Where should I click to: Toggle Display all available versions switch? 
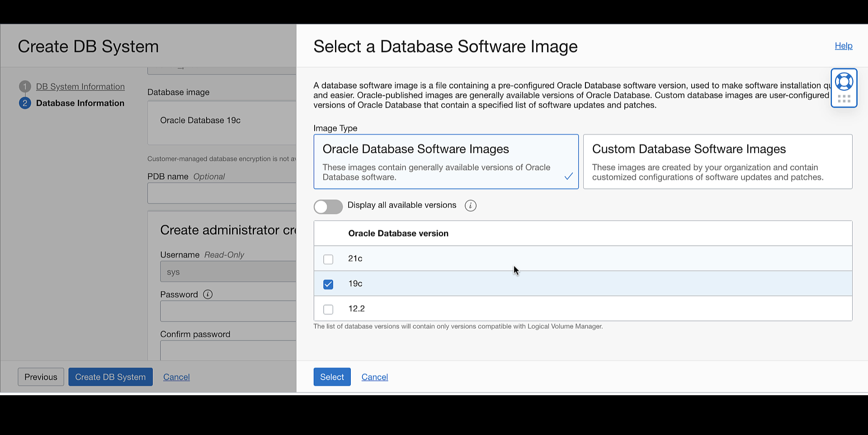(x=328, y=207)
